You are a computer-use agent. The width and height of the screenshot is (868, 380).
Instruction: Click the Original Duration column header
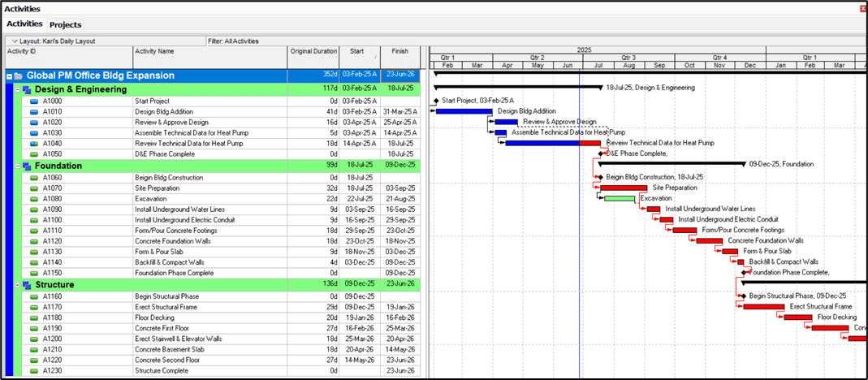[313, 51]
